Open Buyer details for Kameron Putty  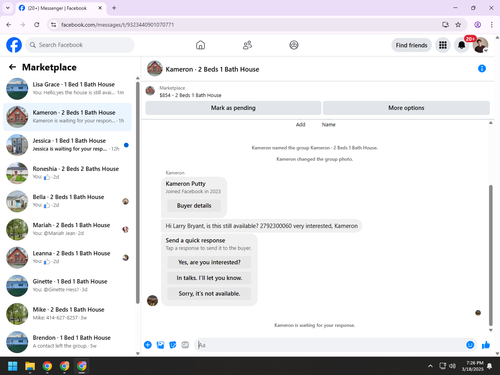click(194, 206)
